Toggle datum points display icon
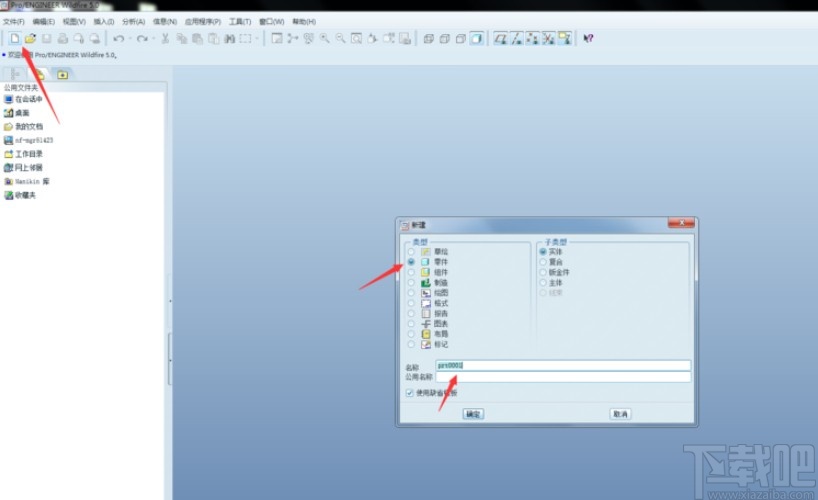This screenshot has height=500, width=818. [x=533, y=38]
